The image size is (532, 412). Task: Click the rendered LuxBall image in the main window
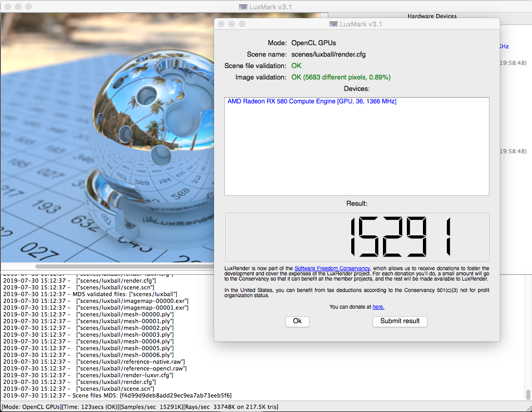click(x=107, y=138)
